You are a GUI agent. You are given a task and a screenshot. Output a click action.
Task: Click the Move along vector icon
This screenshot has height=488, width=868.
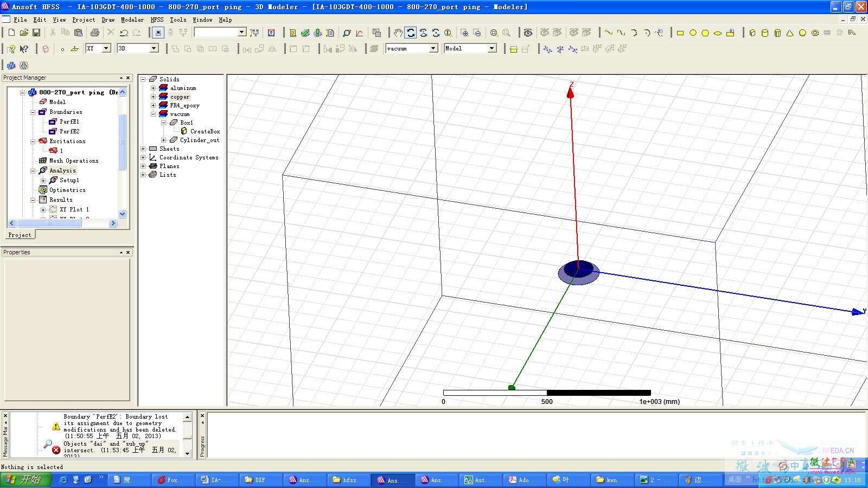tap(247, 49)
